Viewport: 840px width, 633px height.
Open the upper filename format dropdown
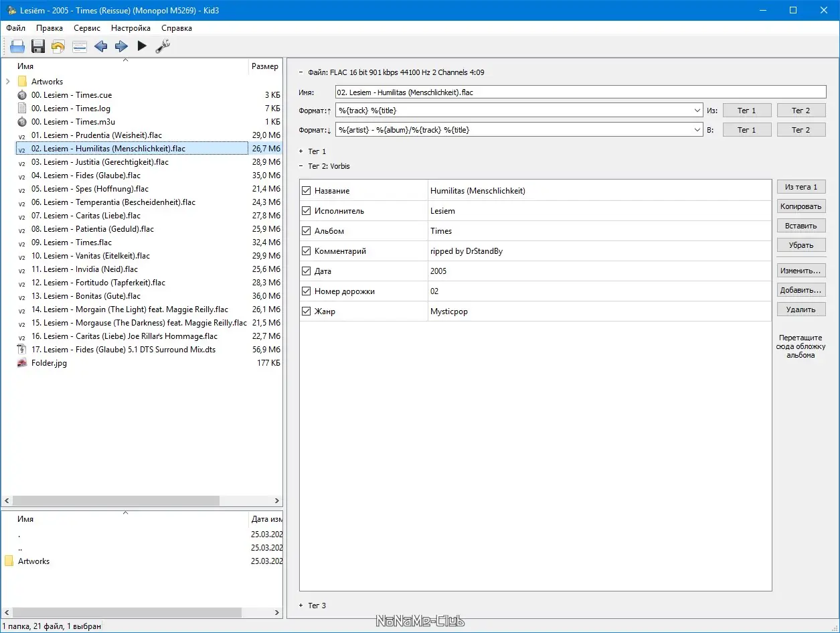(697, 111)
